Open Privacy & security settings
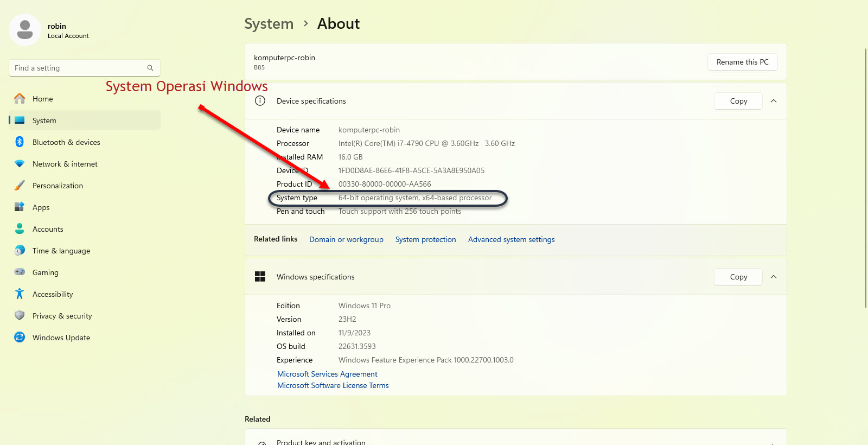Viewport: 868px width, 445px height. pos(85,316)
